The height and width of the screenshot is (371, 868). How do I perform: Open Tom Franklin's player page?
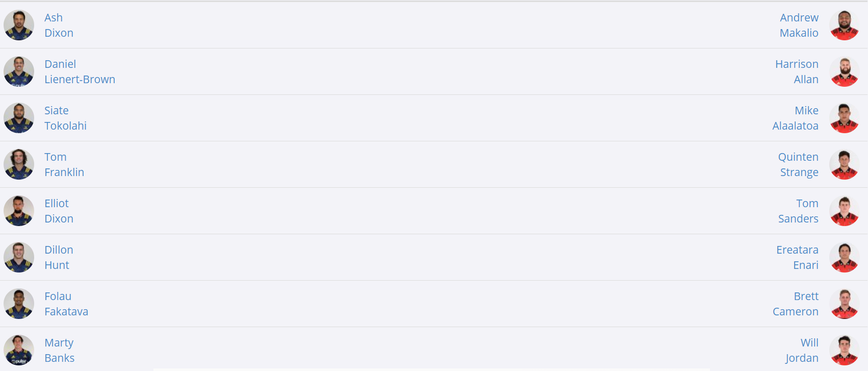pos(64,165)
